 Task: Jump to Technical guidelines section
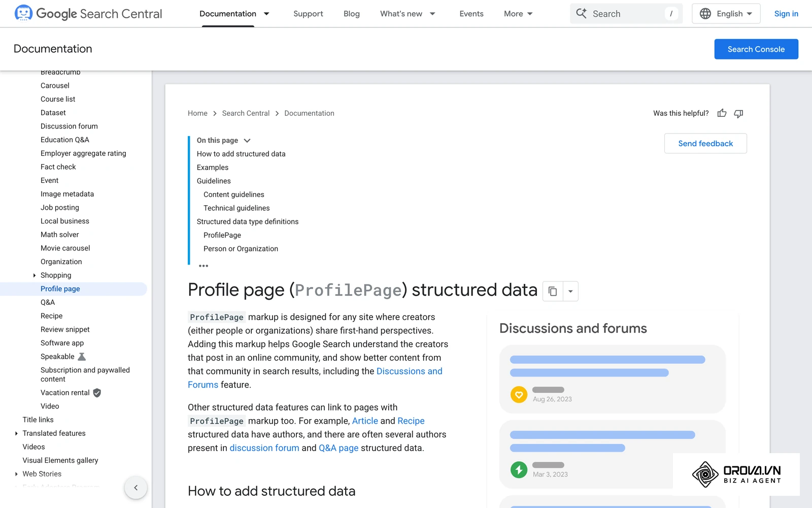point(236,208)
